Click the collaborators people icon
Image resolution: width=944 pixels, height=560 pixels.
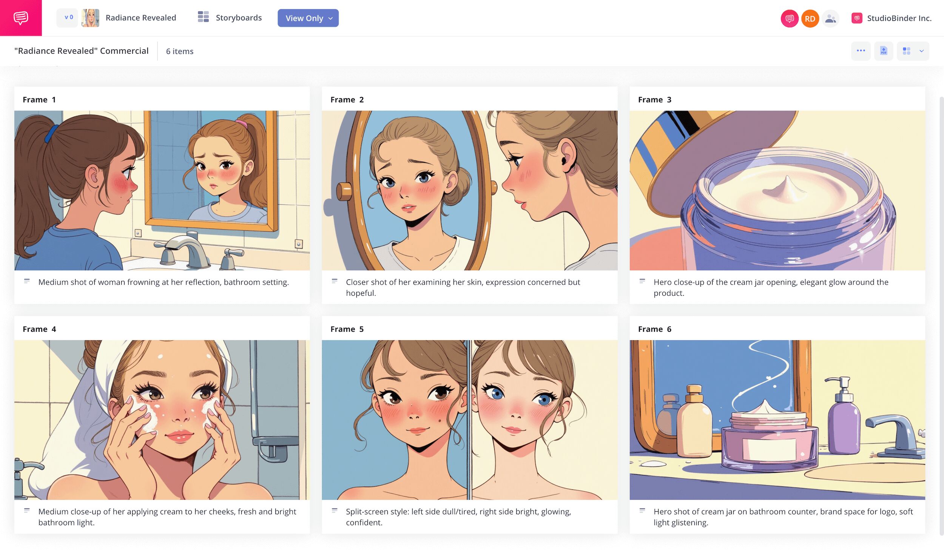click(830, 19)
